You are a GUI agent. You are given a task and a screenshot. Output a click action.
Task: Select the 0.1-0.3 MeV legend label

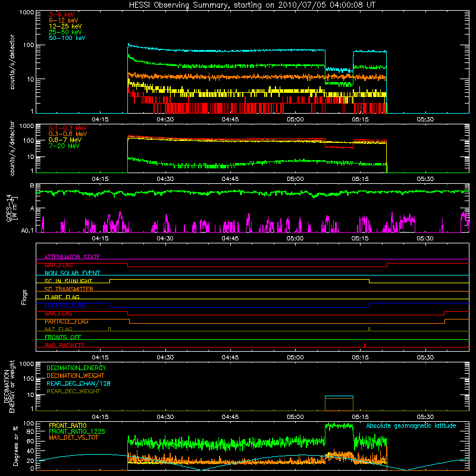click(x=68, y=128)
